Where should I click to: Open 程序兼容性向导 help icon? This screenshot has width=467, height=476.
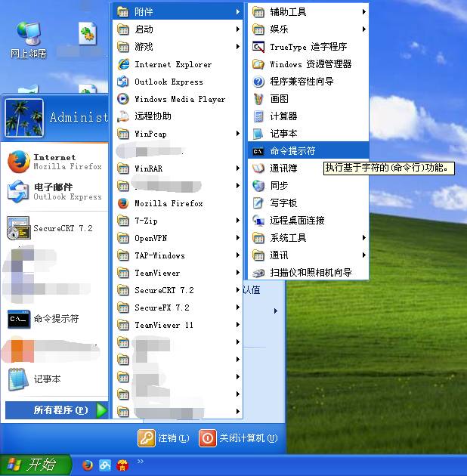(x=258, y=82)
